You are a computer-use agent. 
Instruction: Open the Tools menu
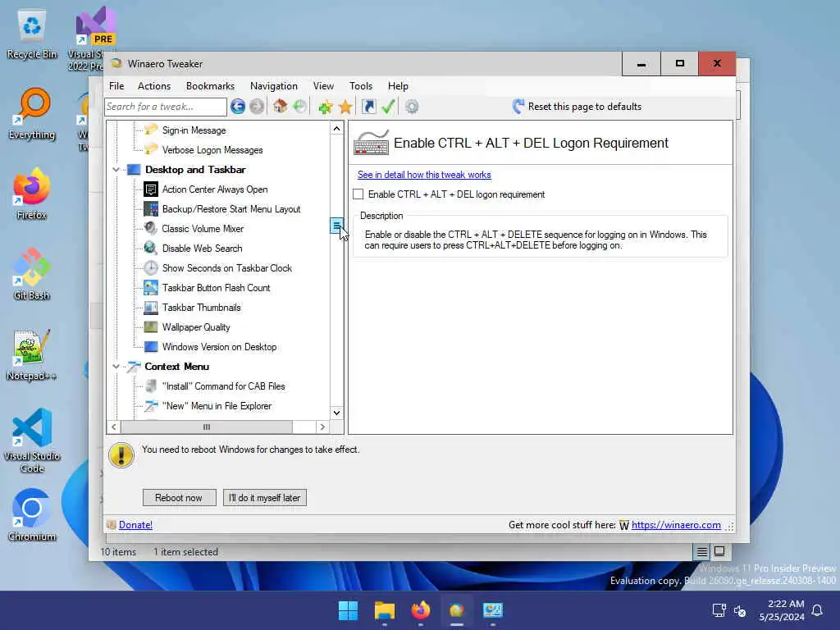coord(361,85)
